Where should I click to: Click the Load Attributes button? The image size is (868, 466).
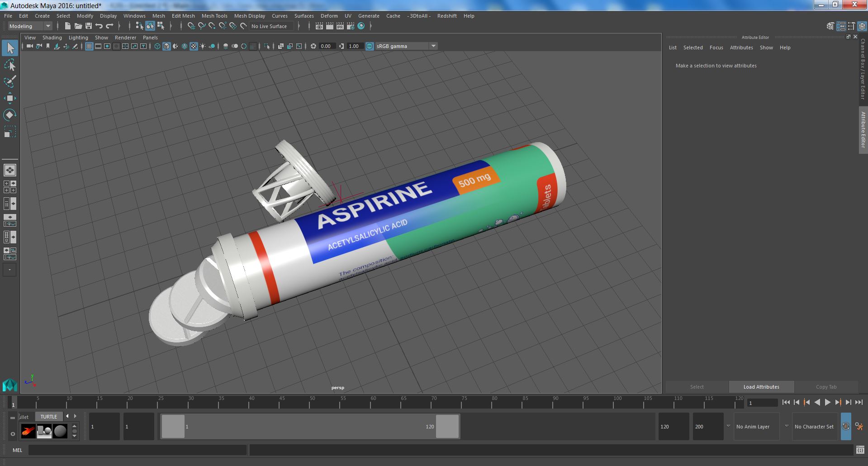tap(761, 387)
